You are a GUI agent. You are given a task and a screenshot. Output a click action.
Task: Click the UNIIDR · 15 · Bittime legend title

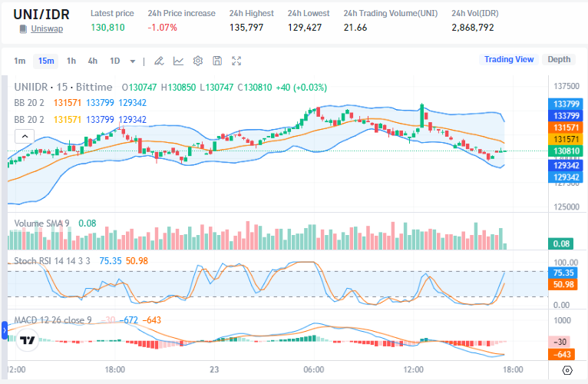tap(64, 87)
